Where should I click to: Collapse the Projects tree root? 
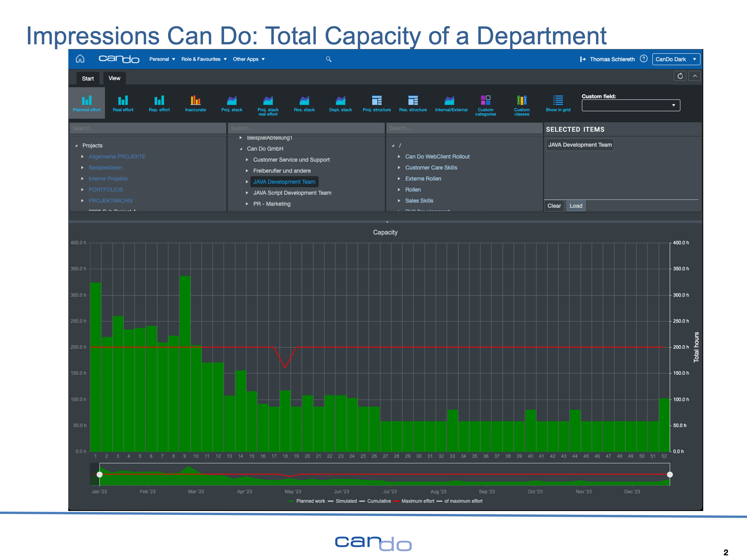tap(76, 146)
